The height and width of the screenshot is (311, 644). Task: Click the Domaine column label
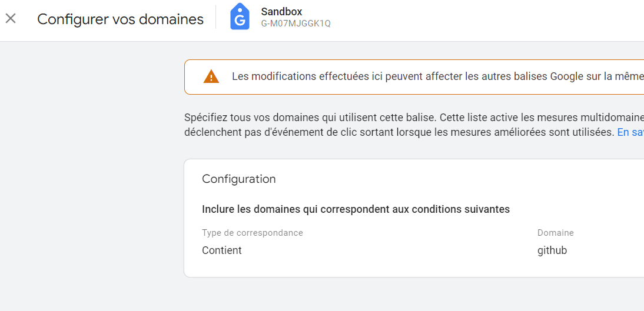[555, 233]
